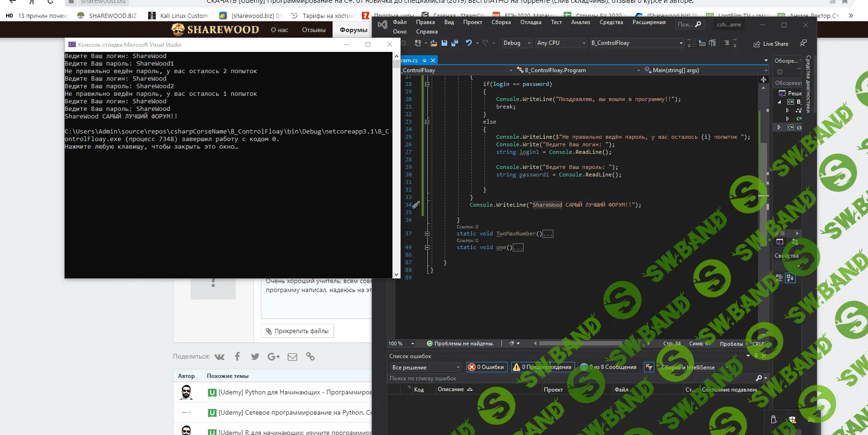Undo the last edit via the toolbar arrow
868x435 pixels.
pyautogui.click(x=468, y=43)
